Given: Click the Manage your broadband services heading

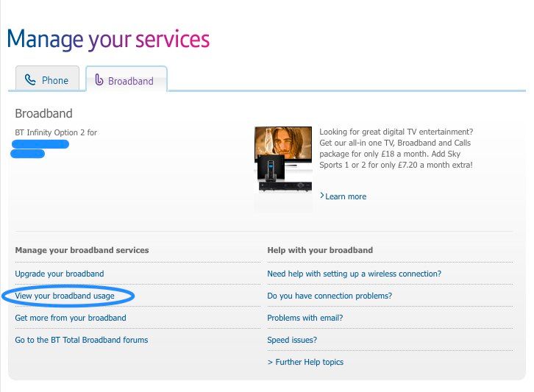Looking at the screenshot, I should coord(82,250).
